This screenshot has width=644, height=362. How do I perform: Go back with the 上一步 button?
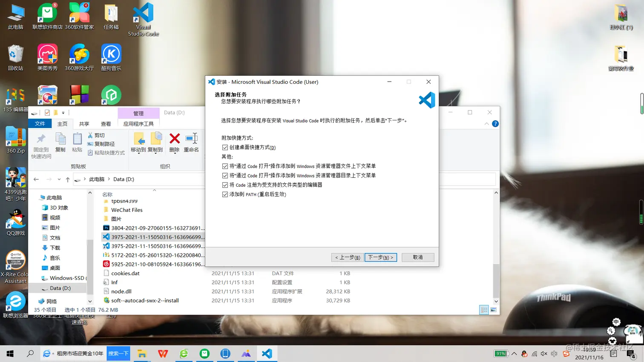348,257
